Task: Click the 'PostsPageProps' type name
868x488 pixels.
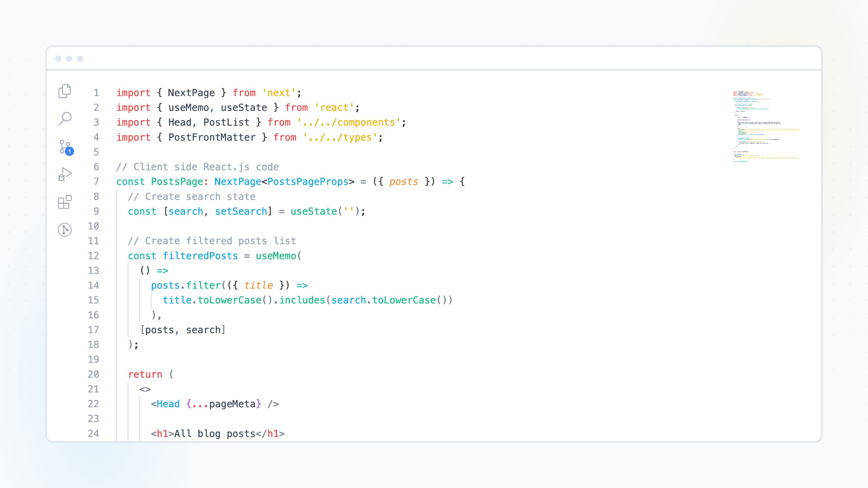Action: (308, 182)
